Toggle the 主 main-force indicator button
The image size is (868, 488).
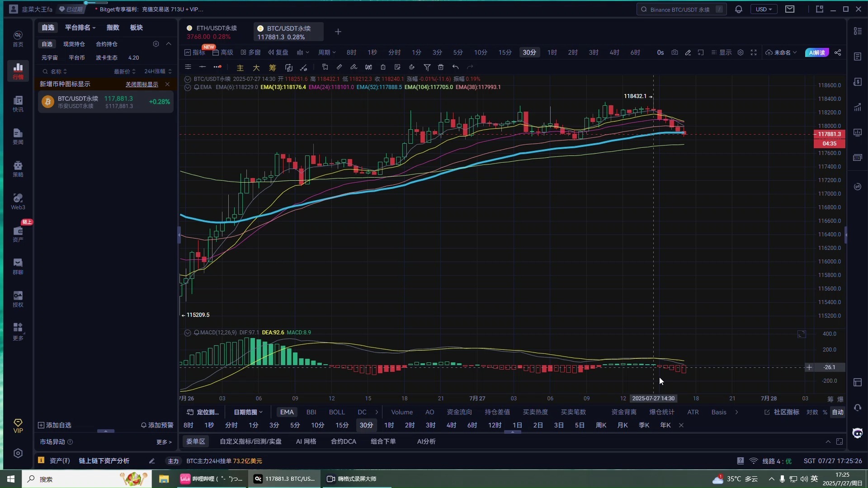tap(240, 68)
